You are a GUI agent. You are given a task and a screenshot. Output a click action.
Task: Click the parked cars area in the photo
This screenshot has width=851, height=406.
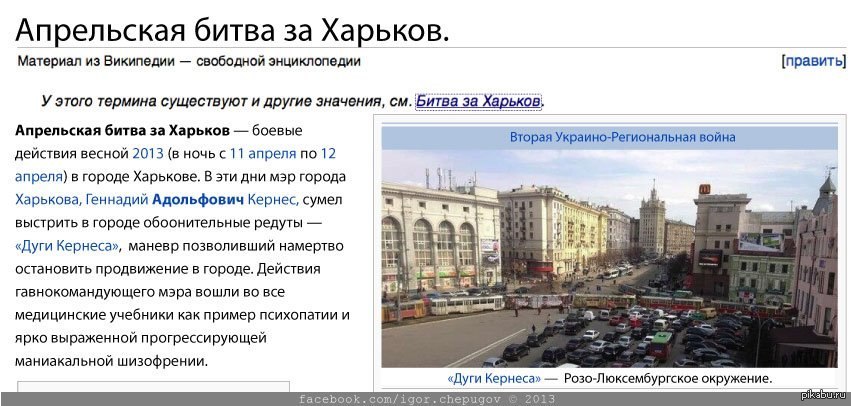pyautogui.click(x=640, y=335)
